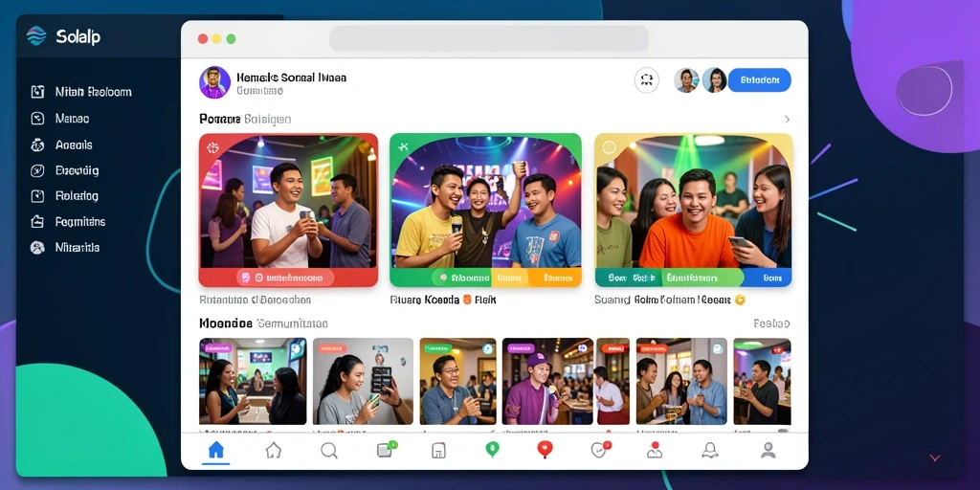Click the second small member avatar beside blue button
Screen dimensions: 980x490
click(714, 80)
